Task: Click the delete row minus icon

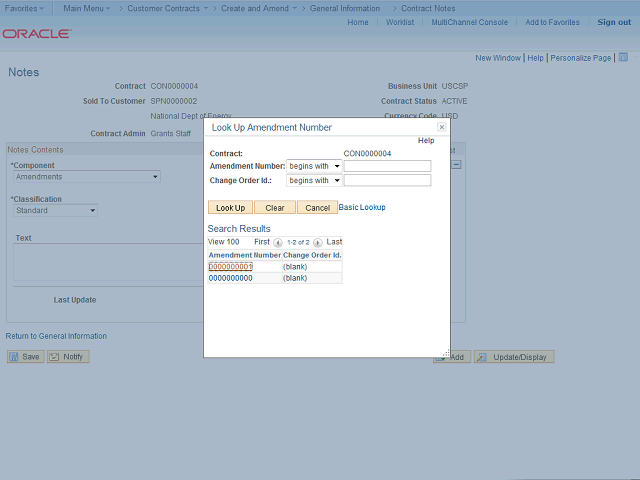Action: pyautogui.click(x=457, y=164)
